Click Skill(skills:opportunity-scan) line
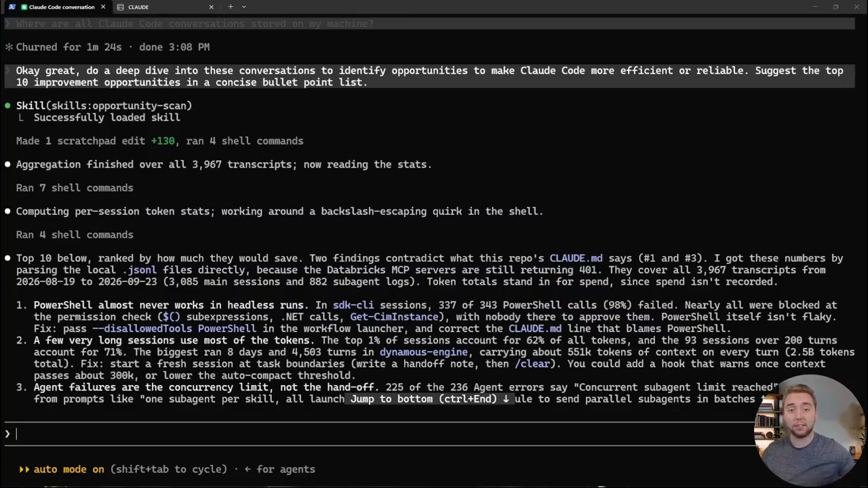 pyautogui.click(x=104, y=106)
